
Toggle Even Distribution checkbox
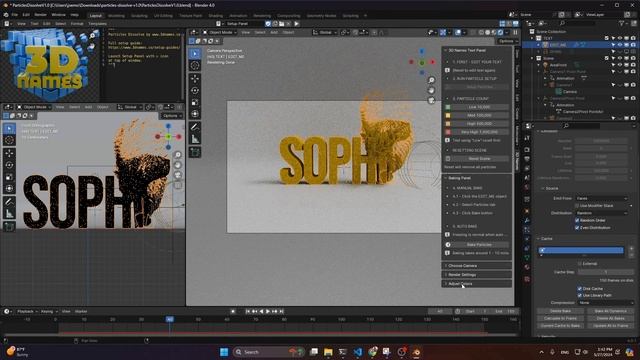[577, 228]
